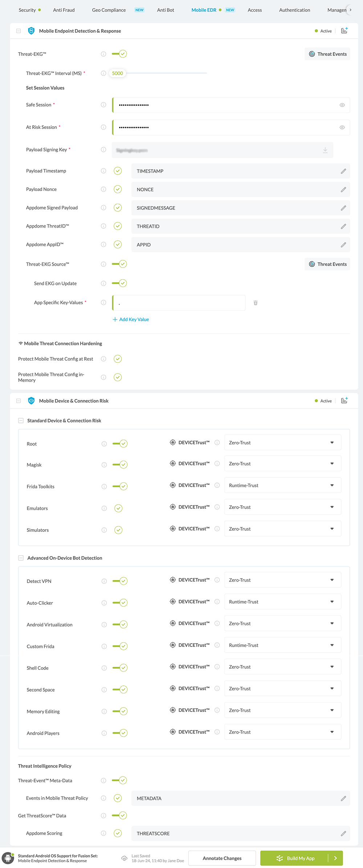Click the Build My App button
Viewport: 363px width, 868px height.
point(295,858)
